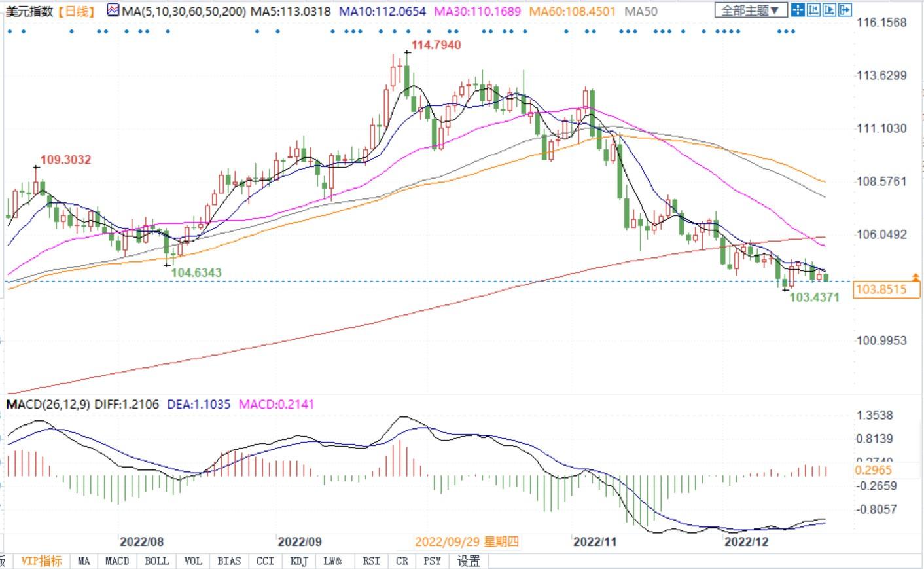924x569 pixels.
Task: Click the chart play-forward icon
Action: click(829, 10)
